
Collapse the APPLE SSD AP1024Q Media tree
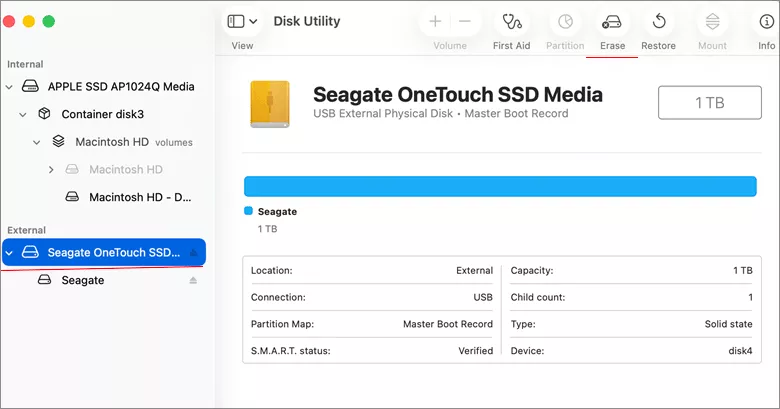click(9, 87)
